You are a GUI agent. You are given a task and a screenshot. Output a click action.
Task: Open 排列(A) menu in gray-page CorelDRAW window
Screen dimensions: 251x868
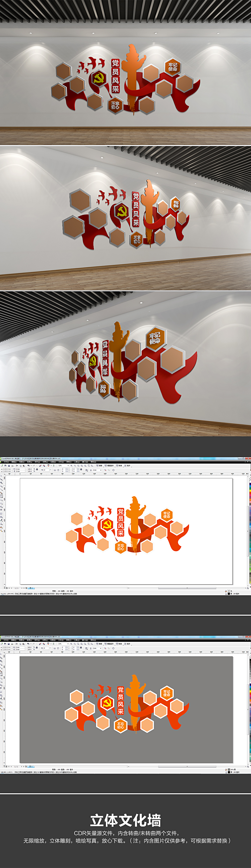(37, 640)
